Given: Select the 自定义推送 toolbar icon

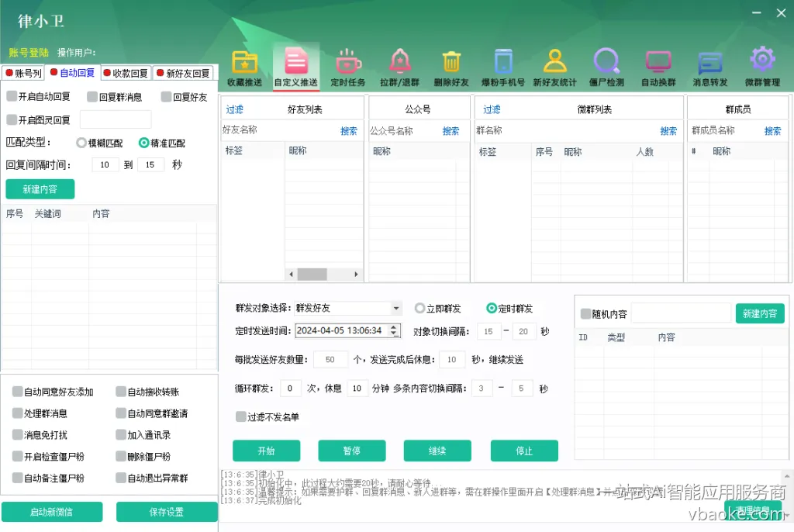Looking at the screenshot, I should pyautogui.click(x=295, y=68).
